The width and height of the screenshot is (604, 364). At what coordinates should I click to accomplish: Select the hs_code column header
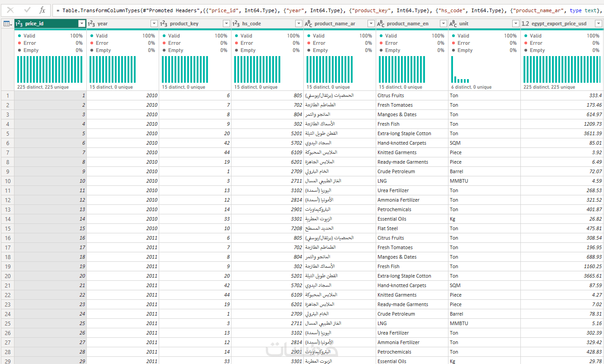pyautogui.click(x=262, y=24)
